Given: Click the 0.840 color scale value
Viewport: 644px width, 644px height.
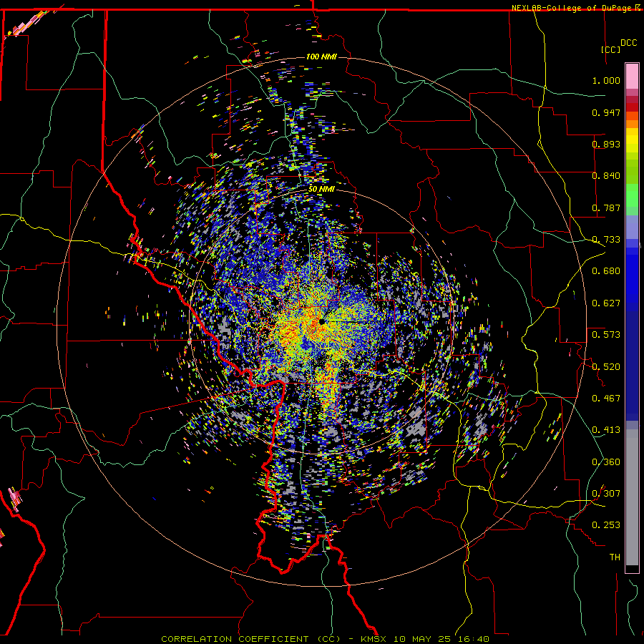Looking at the screenshot, I should point(606,176).
